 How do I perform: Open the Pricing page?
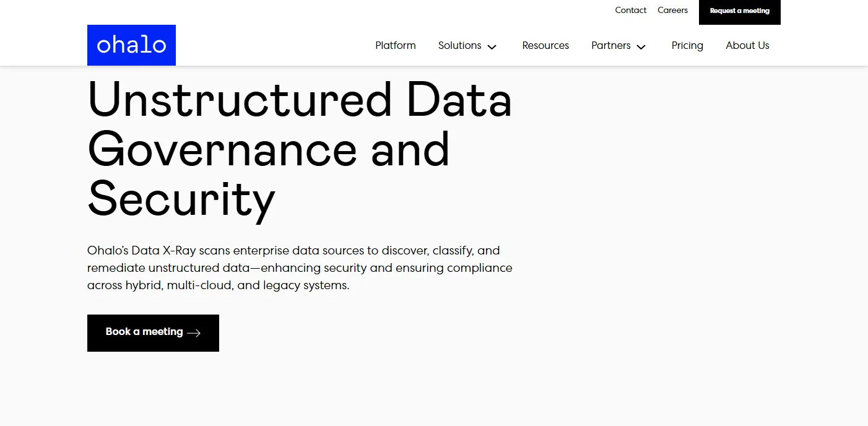point(687,45)
